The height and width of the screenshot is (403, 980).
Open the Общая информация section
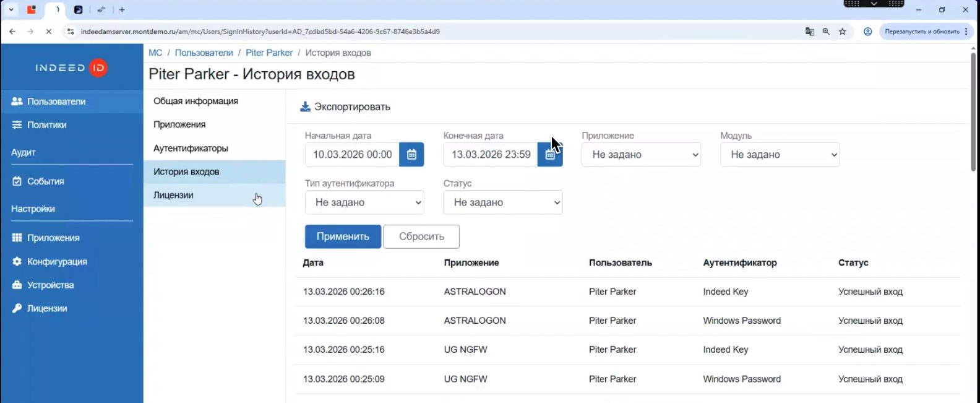196,101
